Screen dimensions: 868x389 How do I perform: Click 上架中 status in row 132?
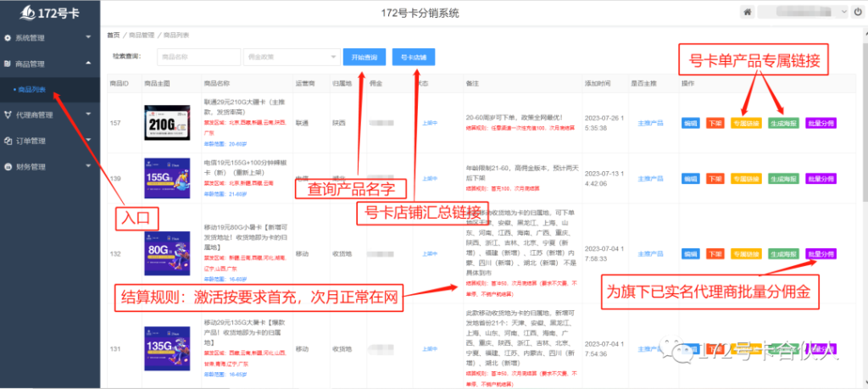pos(430,254)
